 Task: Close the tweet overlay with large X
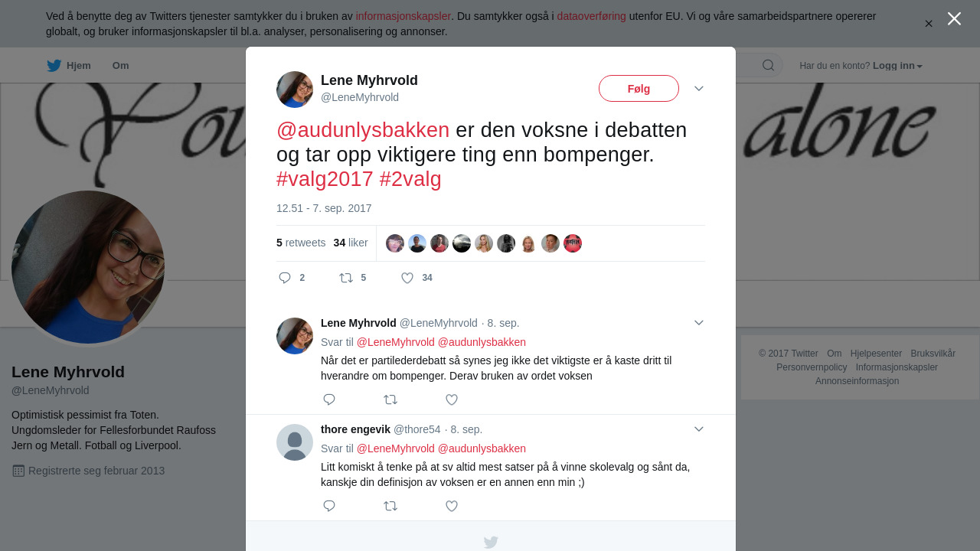(954, 18)
